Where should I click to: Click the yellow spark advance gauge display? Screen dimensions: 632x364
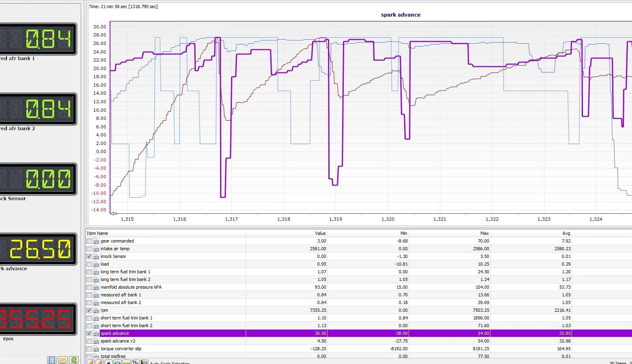coord(39,249)
